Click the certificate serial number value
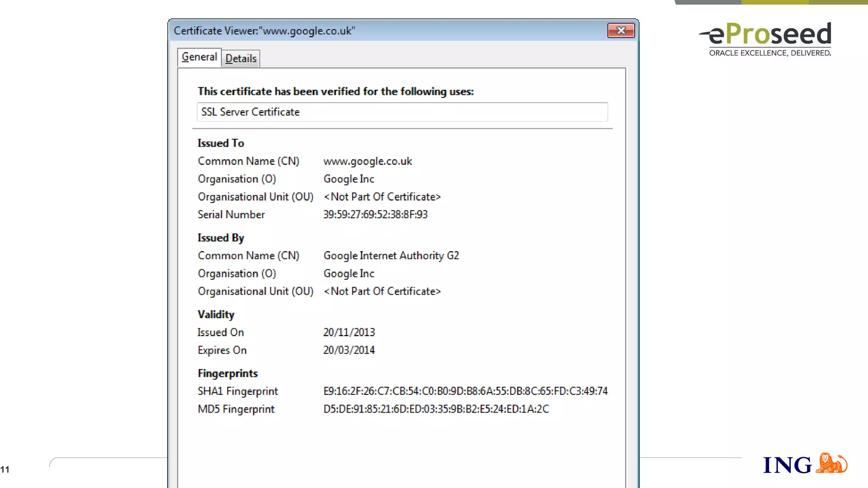Screen dimensions: 868x488 click(375, 215)
